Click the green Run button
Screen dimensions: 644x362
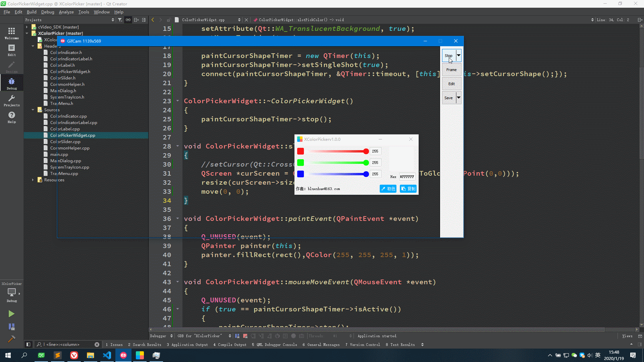coord(11,314)
